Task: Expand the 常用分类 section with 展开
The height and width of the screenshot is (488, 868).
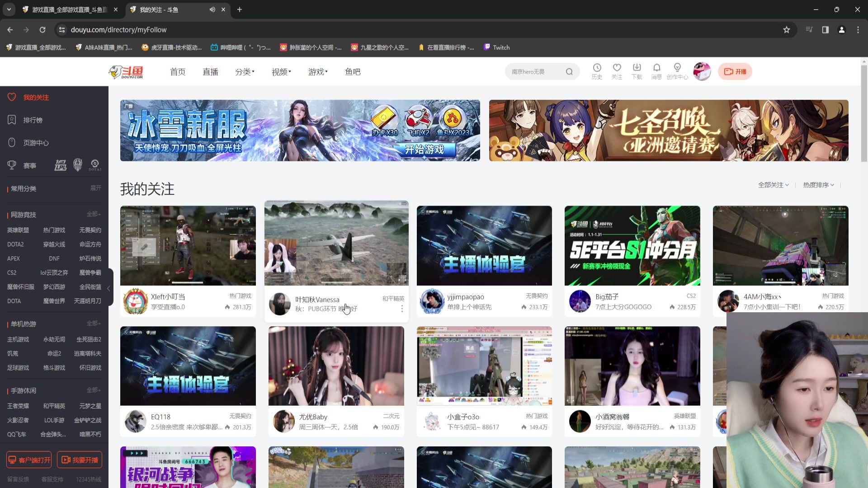Action: tap(96, 188)
